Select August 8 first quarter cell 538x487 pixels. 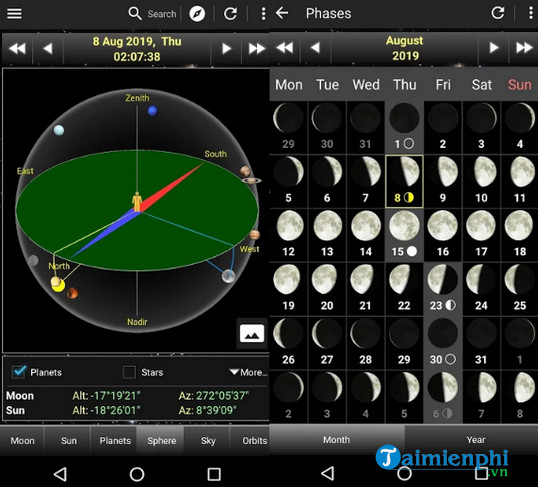coord(404,181)
